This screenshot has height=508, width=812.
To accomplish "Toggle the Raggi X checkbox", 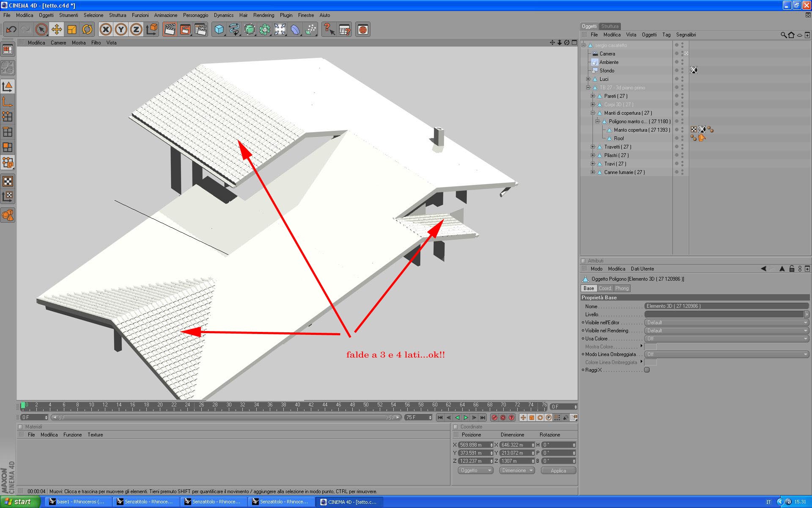I will 647,370.
